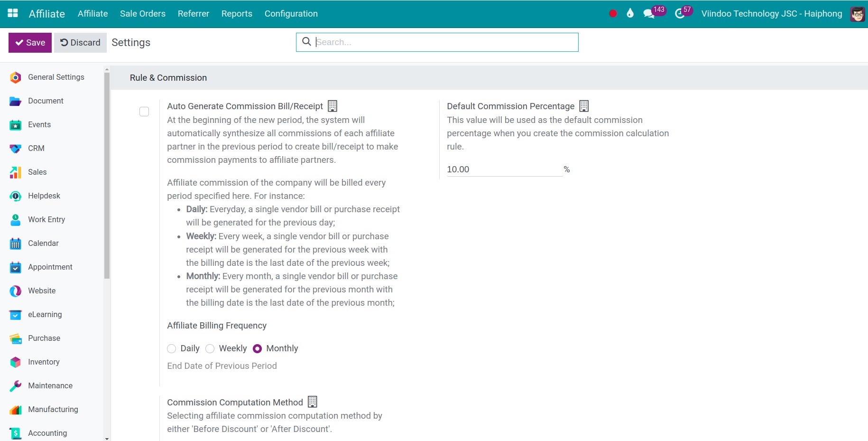This screenshot has height=441, width=868.
Task: Click the Rule & Commission section header
Action: (168, 78)
